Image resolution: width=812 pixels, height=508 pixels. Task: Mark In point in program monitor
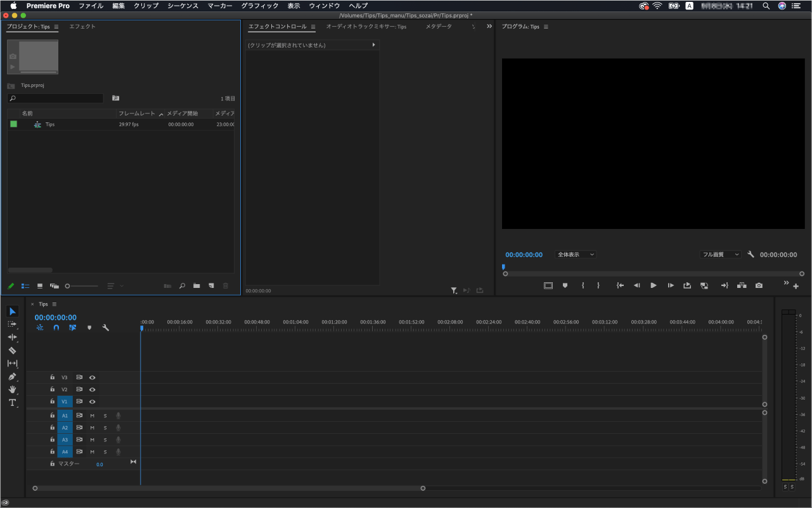click(x=583, y=285)
